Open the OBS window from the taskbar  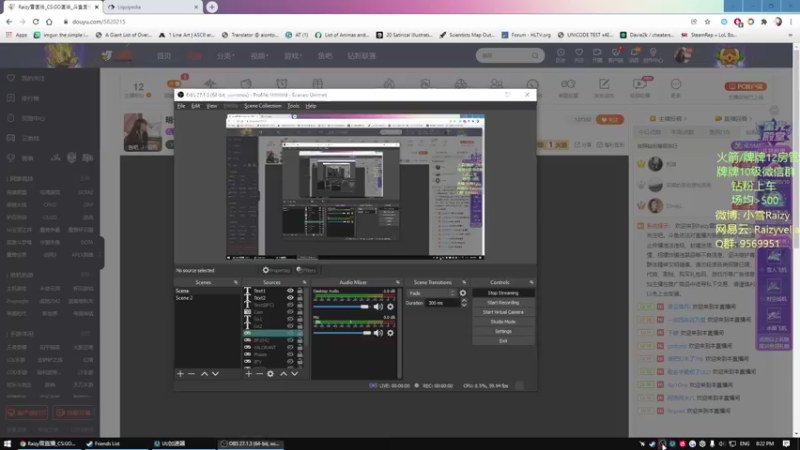click(x=251, y=444)
